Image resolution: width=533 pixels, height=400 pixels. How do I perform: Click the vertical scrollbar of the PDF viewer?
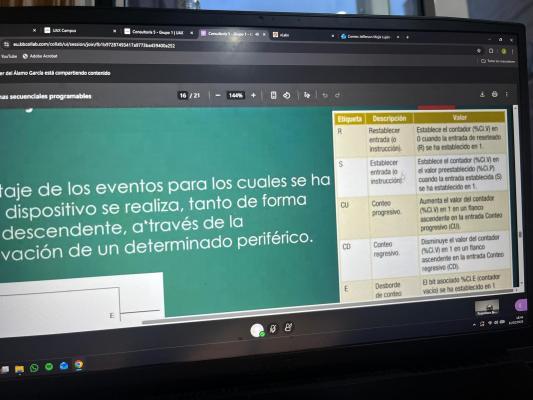click(517, 195)
